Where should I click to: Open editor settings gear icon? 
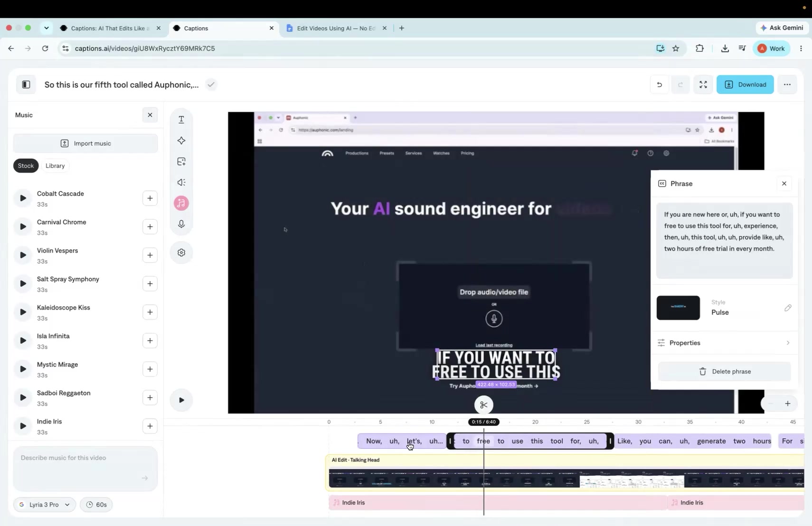[x=181, y=253]
